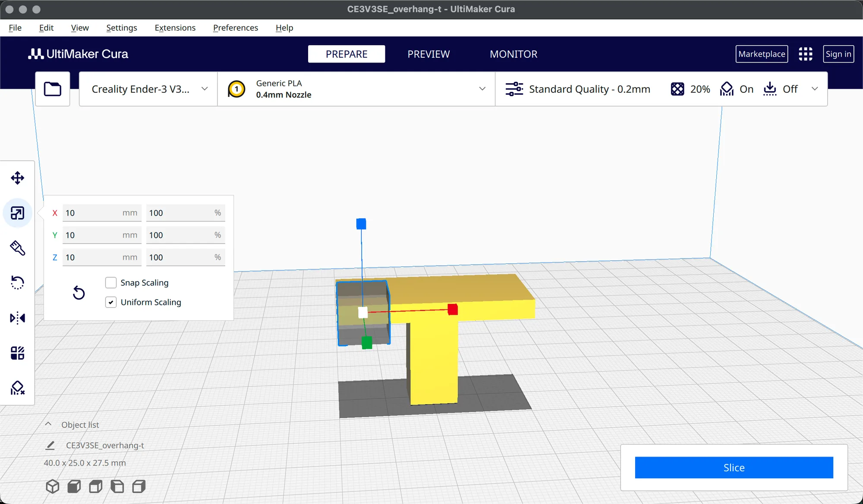Screen dimensions: 863x504
Task: Reset the scale with the circular arrow
Action: click(79, 293)
